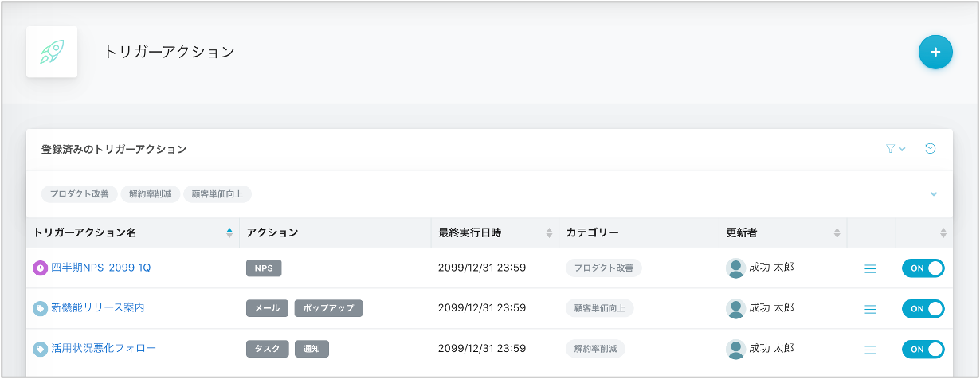Open the filter funnel dropdown
Screen dimensions: 980x379
click(x=896, y=149)
